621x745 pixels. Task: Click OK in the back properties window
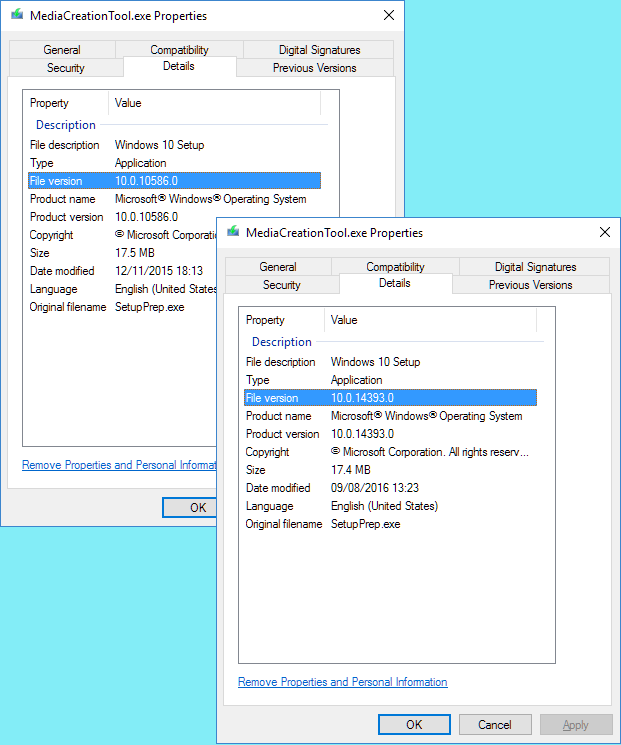[x=190, y=507]
